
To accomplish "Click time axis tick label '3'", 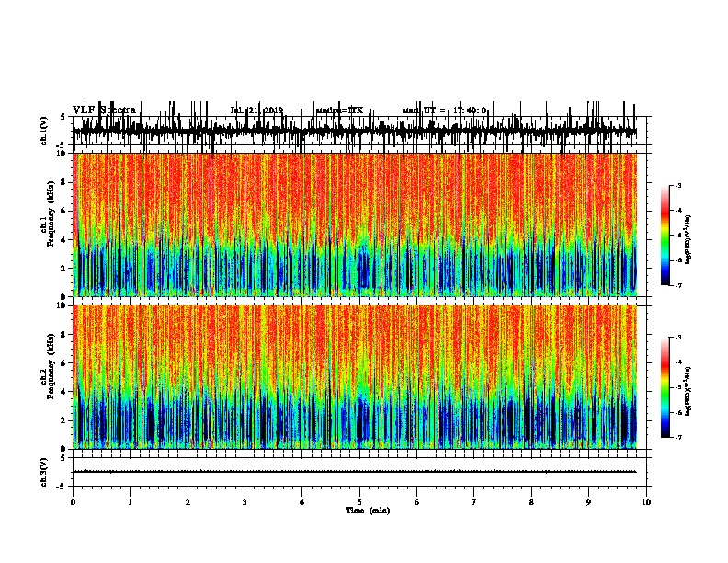I will point(245,502).
